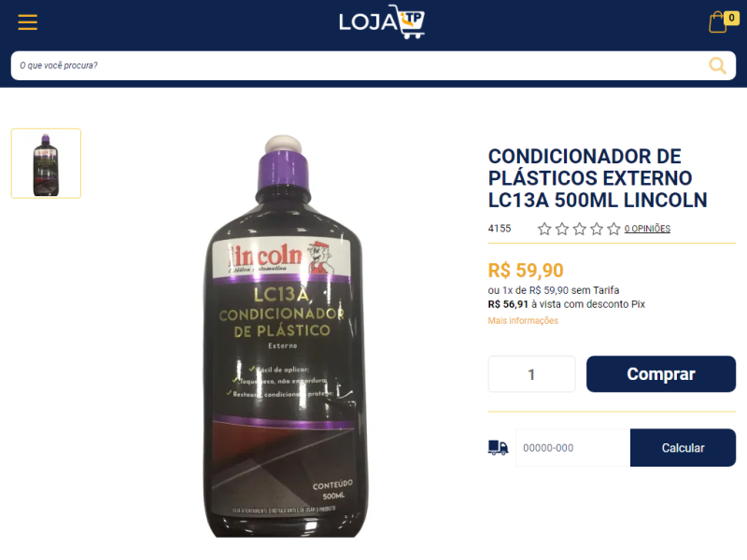Click the search magnifier icon
Image resolution: width=747 pixels, height=560 pixels.
(717, 65)
